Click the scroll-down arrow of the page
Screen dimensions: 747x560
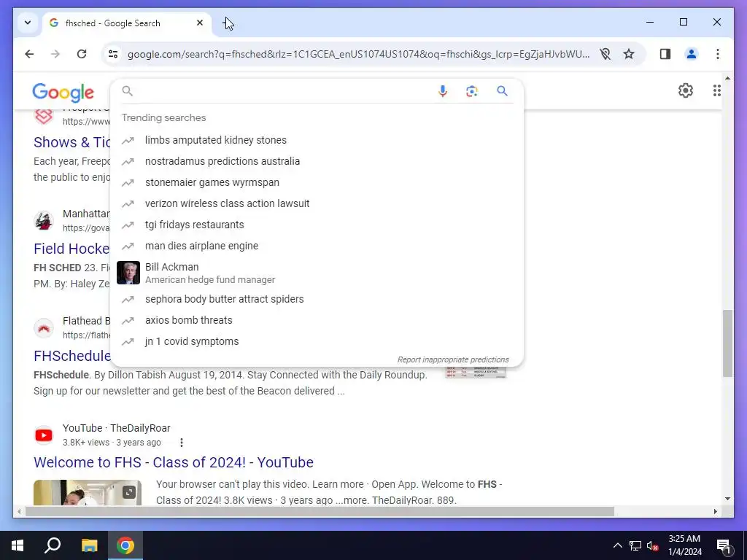(727, 499)
